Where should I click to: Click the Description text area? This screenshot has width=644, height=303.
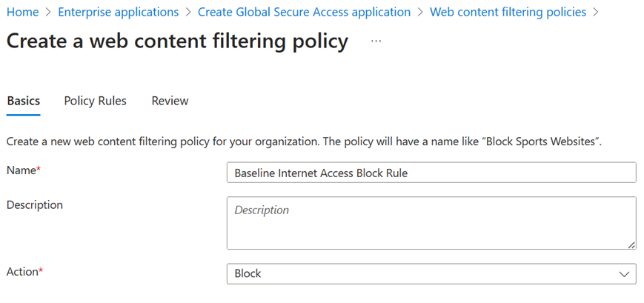tap(431, 223)
